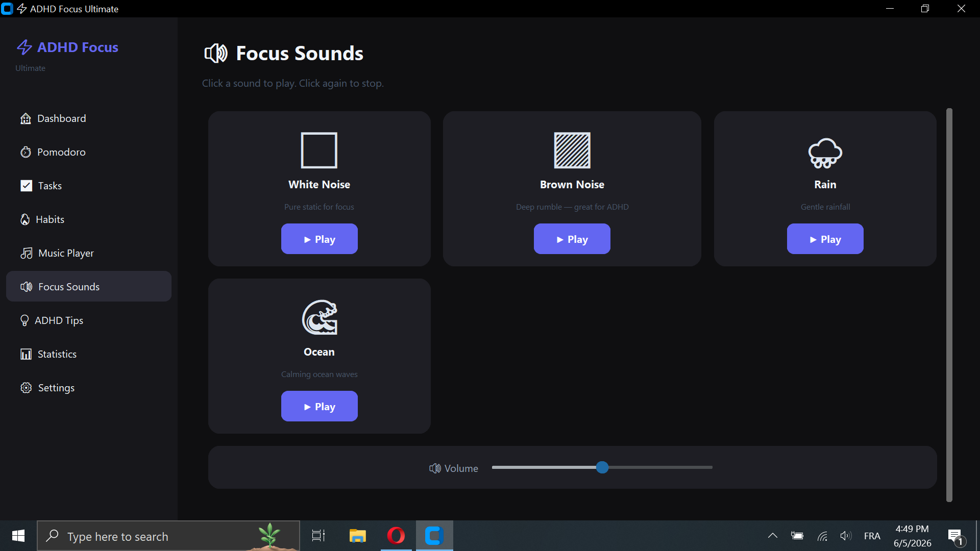Click the ADHD Focus lightning logo

pyautogui.click(x=24, y=47)
